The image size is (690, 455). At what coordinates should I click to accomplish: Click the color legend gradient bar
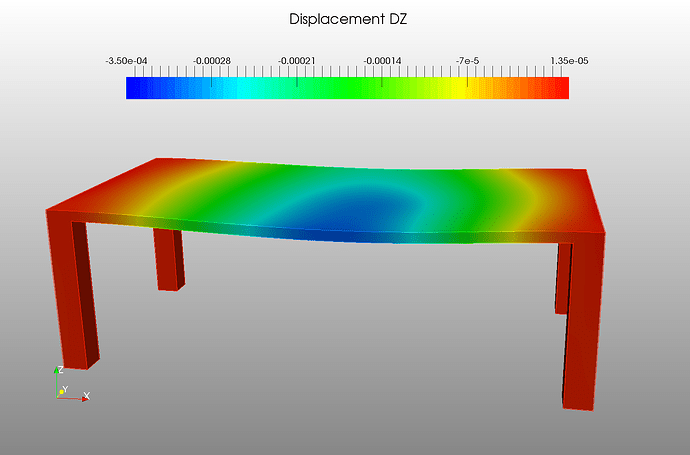(347, 88)
